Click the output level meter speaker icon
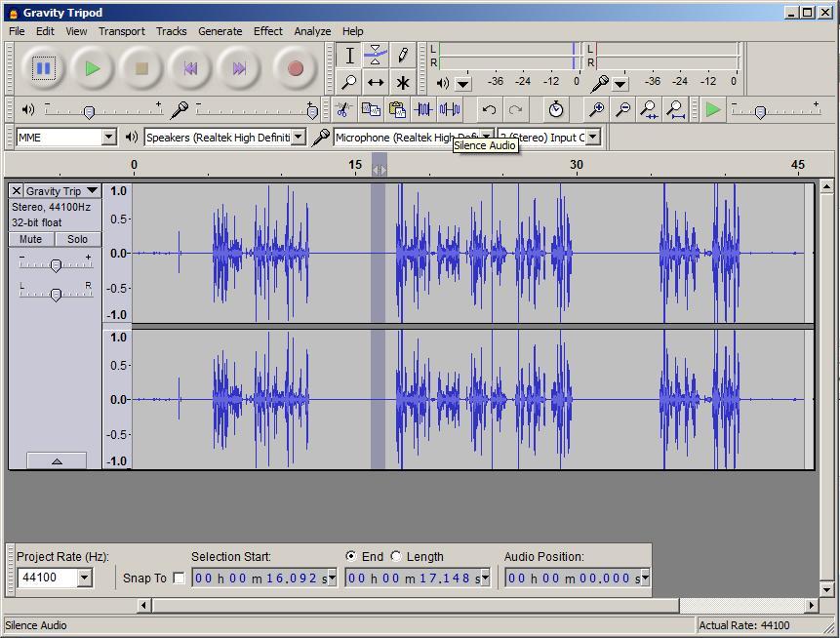Image resolution: width=840 pixels, height=638 pixels. [443, 83]
